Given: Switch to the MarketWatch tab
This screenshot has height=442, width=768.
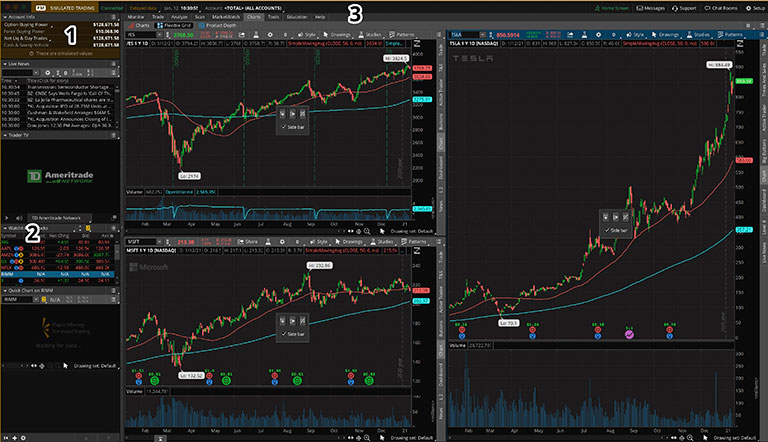Looking at the screenshot, I should (226, 17).
